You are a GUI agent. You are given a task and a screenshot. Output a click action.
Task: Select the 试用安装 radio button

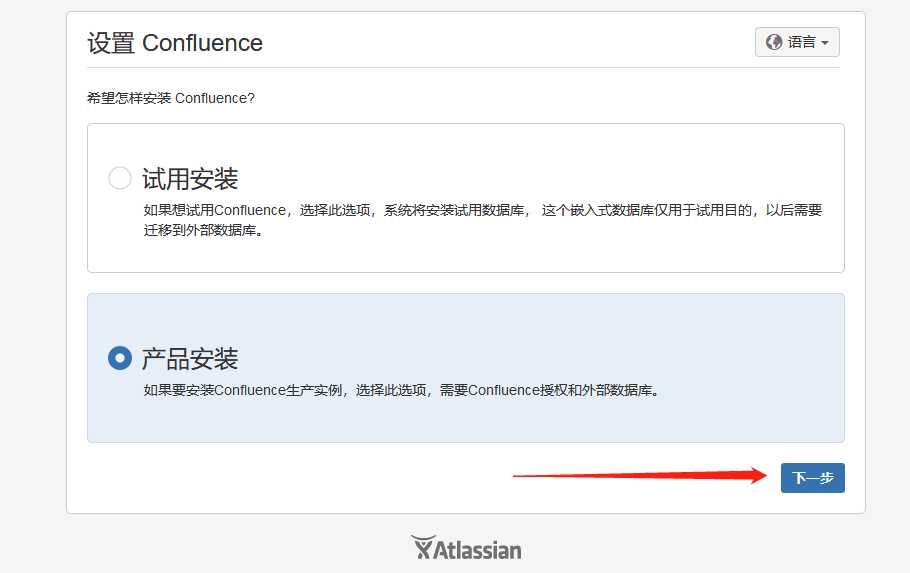[120, 178]
